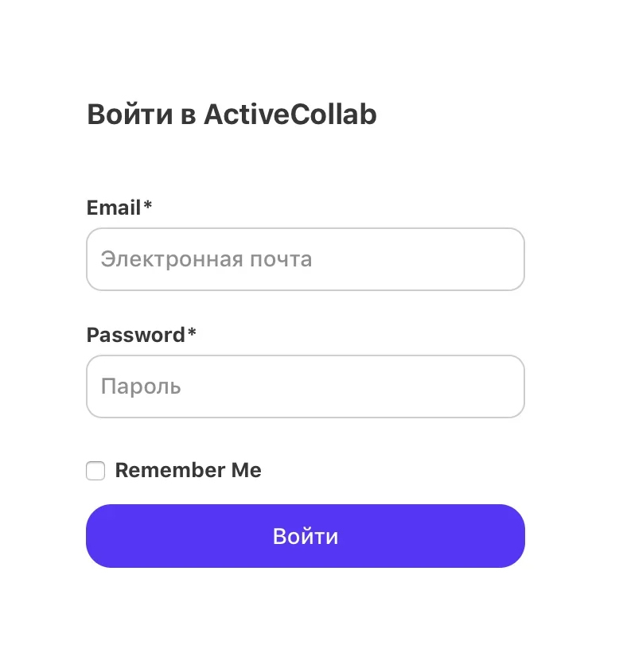Image resolution: width=623 pixels, height=672 pixels.
Task: Click the Email field label
Action: (x=114, y=208)
